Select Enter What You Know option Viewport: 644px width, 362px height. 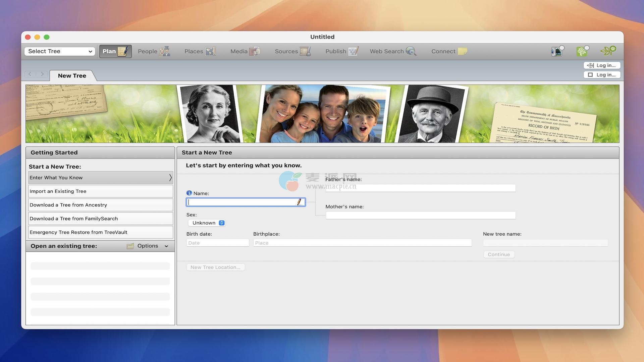click(101, 178)
